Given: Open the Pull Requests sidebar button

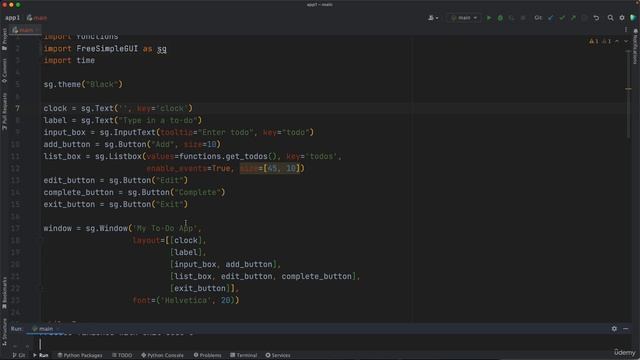Looking at the screenshot, I should [x=4, y=111].
